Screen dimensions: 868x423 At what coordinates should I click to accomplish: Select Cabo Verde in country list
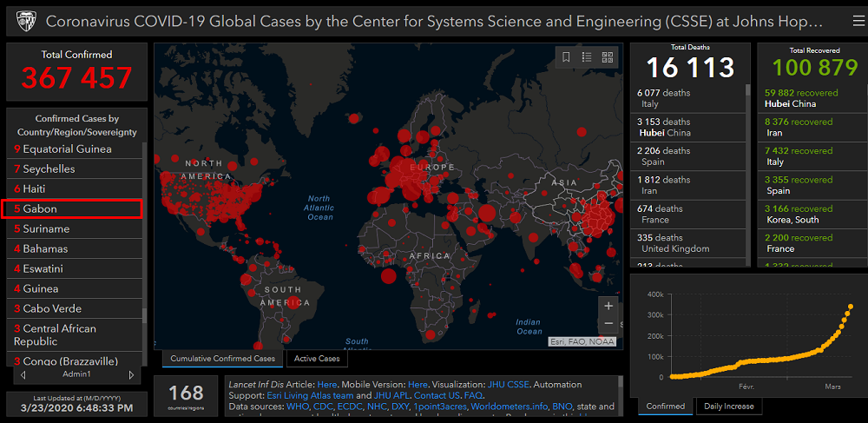(75, 308)
